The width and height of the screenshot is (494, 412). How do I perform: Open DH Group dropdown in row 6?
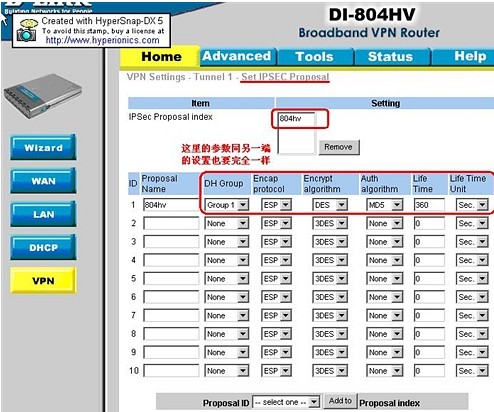pos(226,297)
